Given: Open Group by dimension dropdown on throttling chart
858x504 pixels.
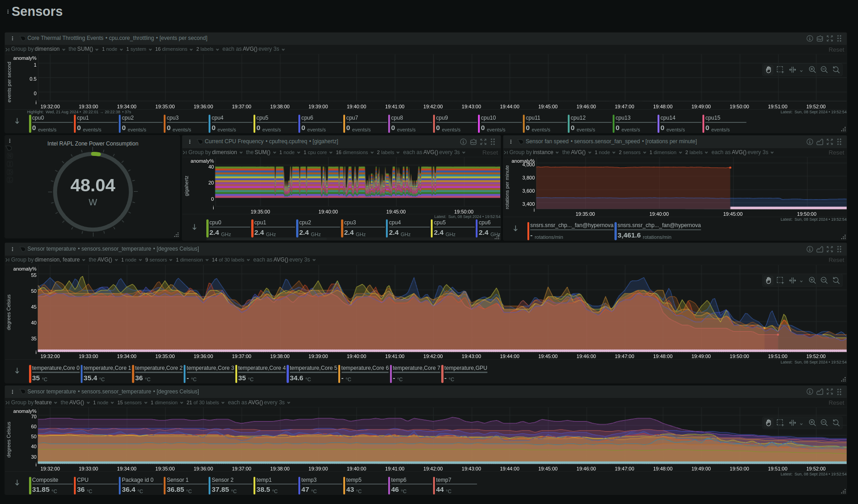Looking at the screenshot, I should click(38, 49).
